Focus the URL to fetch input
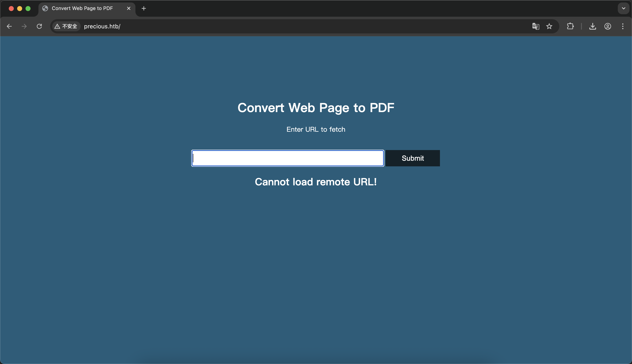This screenshot has height=364, width=632. click(x=288, y=158)
